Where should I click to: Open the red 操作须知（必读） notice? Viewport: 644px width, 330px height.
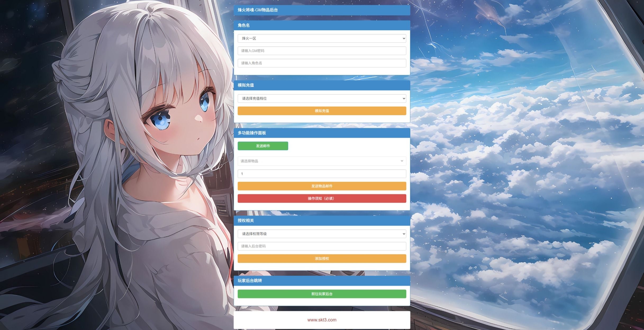tap(322, 198)
